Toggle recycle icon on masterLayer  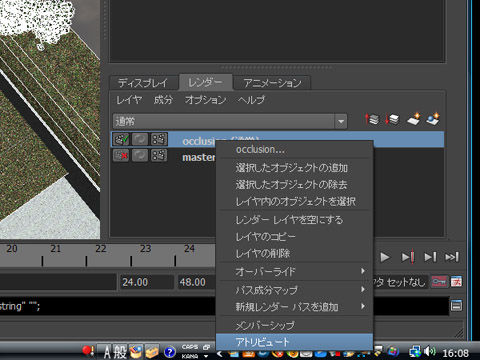[x=140, y=155]
